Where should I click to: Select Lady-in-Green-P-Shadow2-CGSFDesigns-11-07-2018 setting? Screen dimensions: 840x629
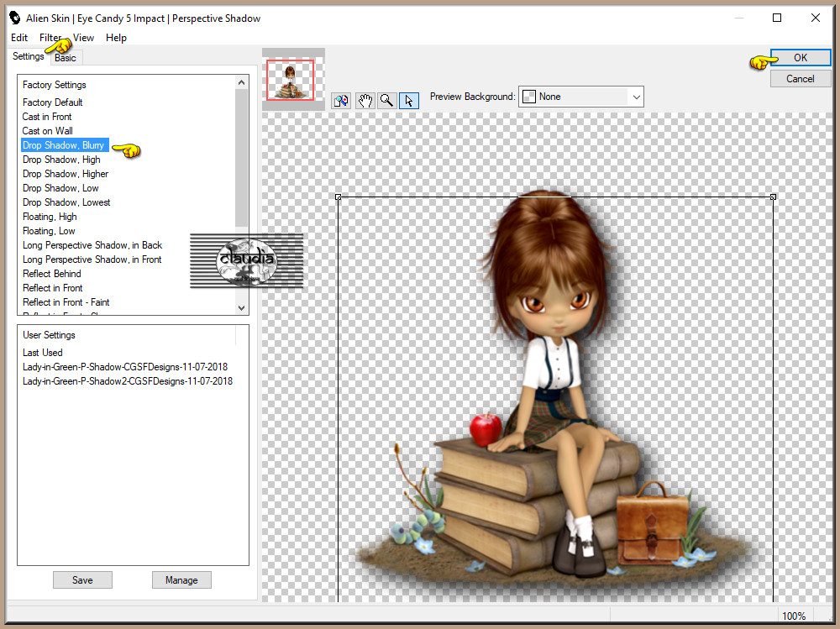pyautogui.click(x=128, y=381)
